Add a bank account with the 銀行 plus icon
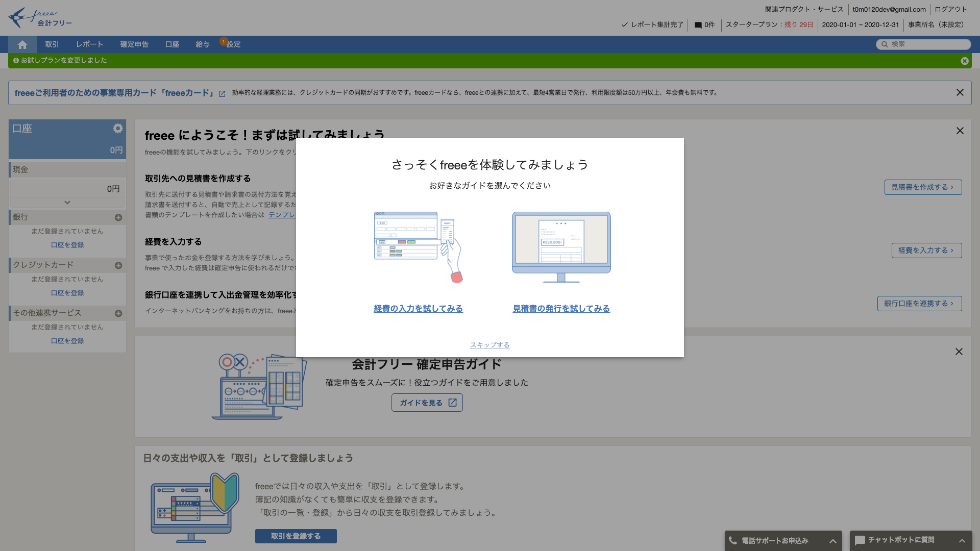This screenshot has width=980, height=551. 118,218
